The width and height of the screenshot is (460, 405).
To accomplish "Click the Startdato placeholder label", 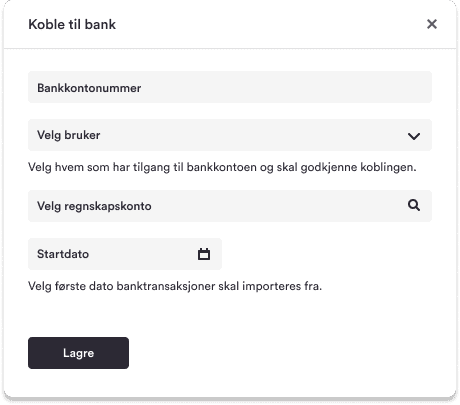I will coord(63,254).
